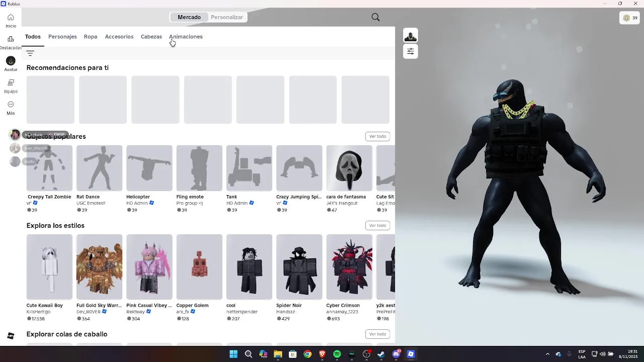Image resolution: width=644 pixels, height=362 pixels.
Task: Click Ver todo for Explorar colas de caballo
Action: click(377, 334)
